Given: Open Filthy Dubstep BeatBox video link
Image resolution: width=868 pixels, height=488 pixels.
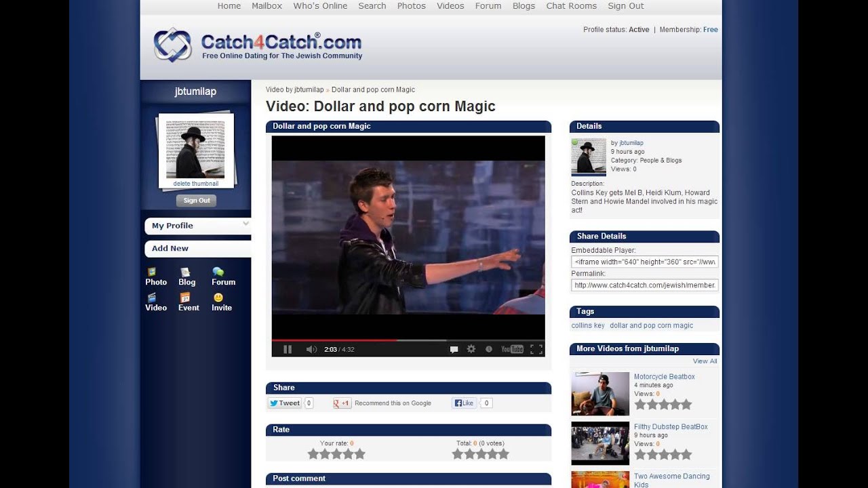Looking at the screenshot, I should pyautogui.click(x=671, y=427).
